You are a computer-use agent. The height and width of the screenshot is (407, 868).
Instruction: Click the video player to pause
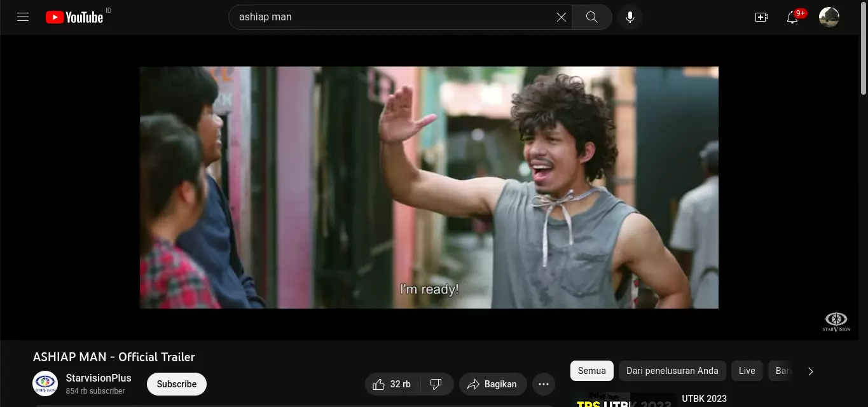(429, 188)
